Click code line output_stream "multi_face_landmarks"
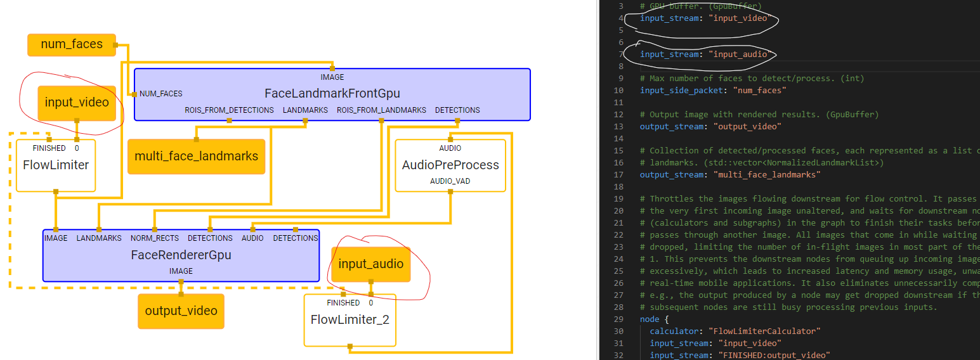 [730, 175]
